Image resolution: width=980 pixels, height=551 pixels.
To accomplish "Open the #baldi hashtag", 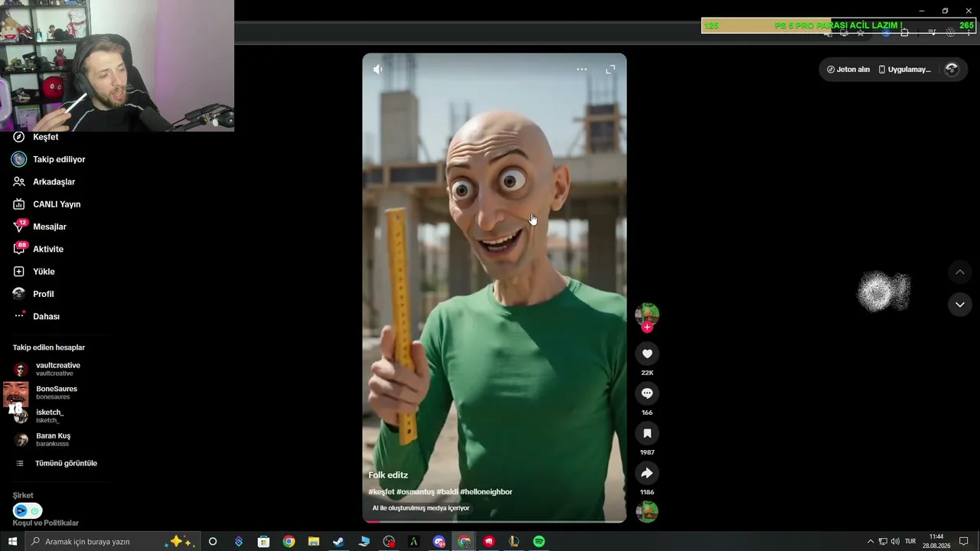I will click(447, 492).
